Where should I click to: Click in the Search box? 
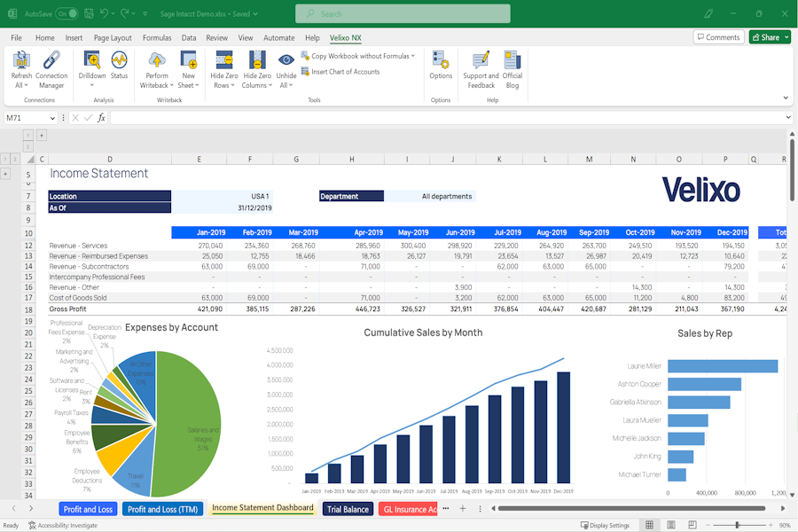click(403, 14)
